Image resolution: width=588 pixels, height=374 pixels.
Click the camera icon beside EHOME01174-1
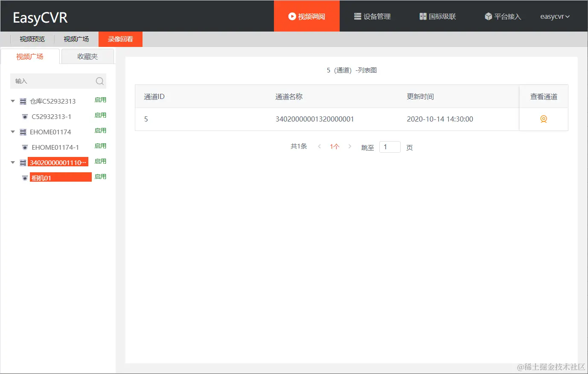[x=25, y=146]
